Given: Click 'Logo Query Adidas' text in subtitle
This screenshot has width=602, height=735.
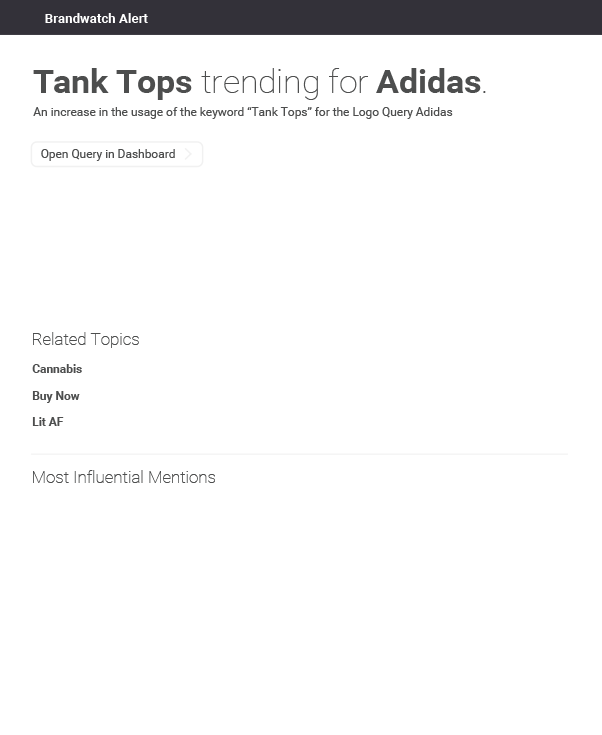Looking at the screenshot, I should [402, 112].
